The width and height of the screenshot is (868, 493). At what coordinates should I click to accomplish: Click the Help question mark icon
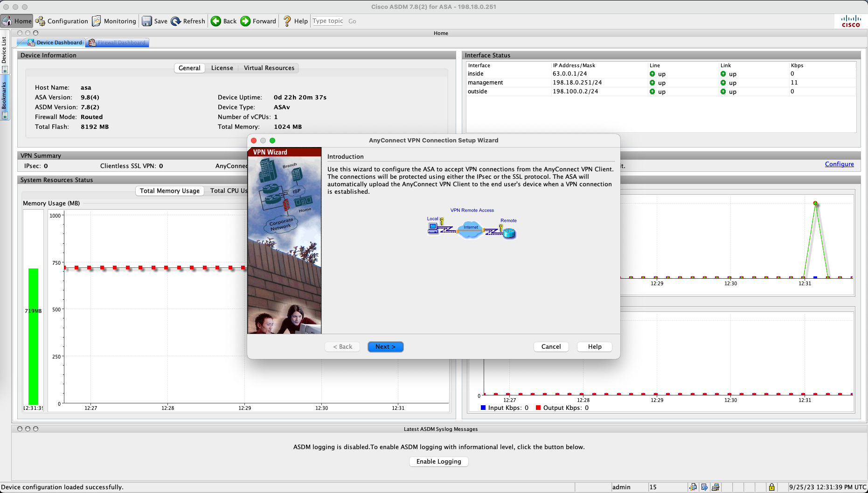[287, 21]
